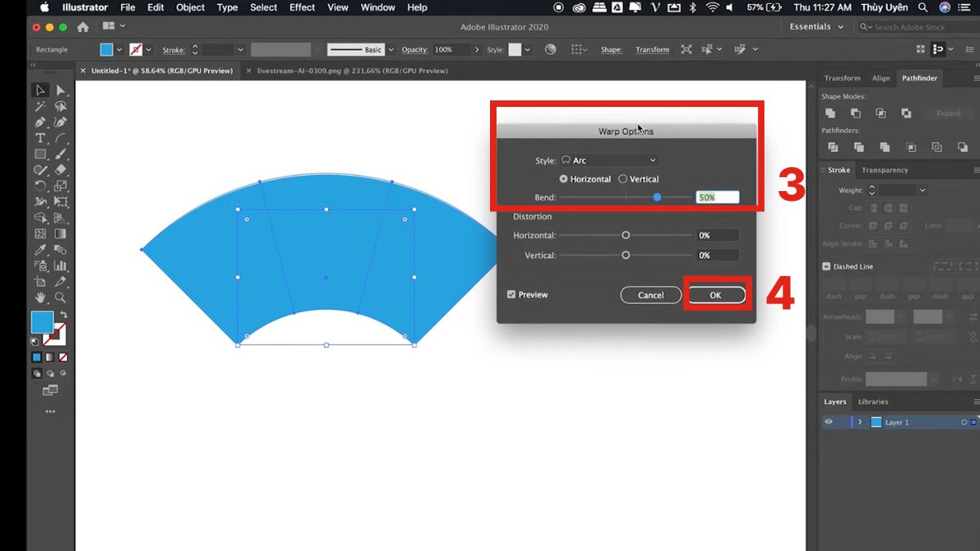
Task: Activate the Type tool
Action: click(40, 138)
